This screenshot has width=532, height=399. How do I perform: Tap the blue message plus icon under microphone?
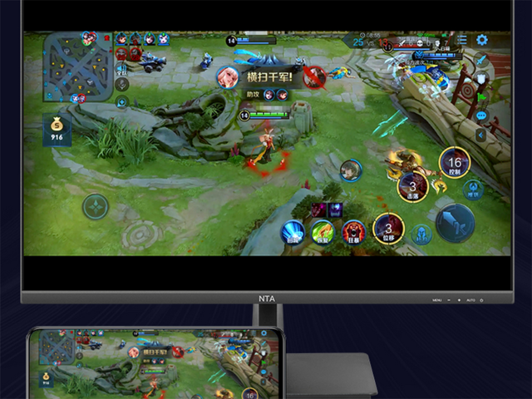(121, 101)
